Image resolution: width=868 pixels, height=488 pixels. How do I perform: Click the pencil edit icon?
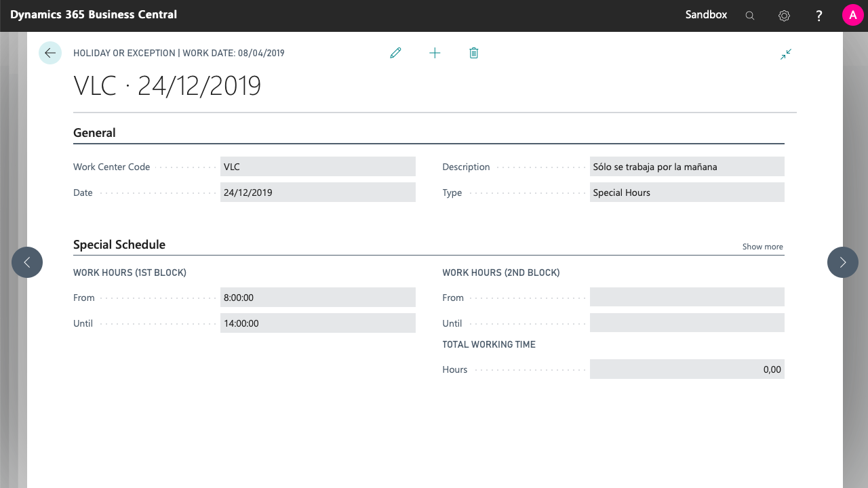[x=395, y=53]
